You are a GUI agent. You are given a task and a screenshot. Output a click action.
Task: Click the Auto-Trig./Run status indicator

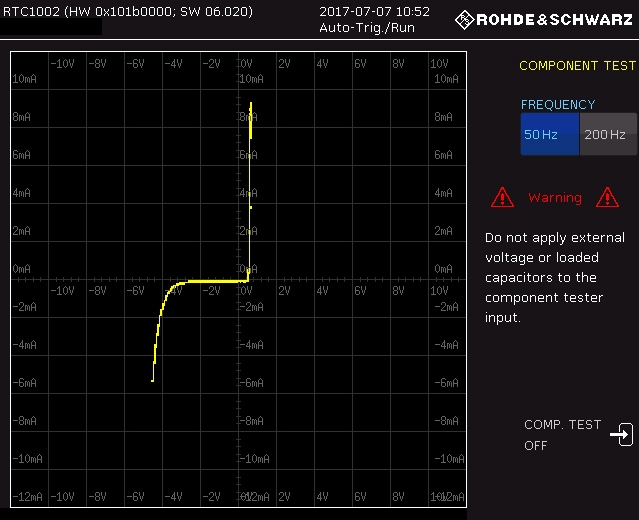click(367, 28)
